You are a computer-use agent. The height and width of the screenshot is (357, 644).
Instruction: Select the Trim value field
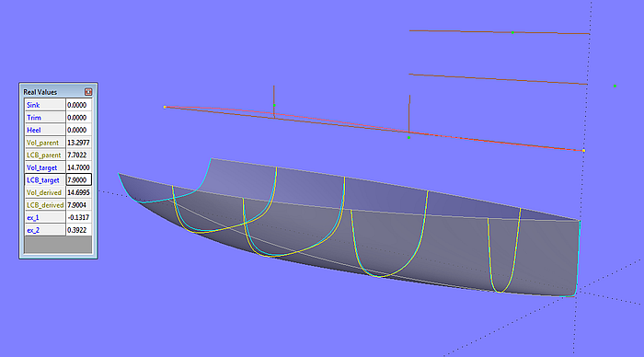78,118
